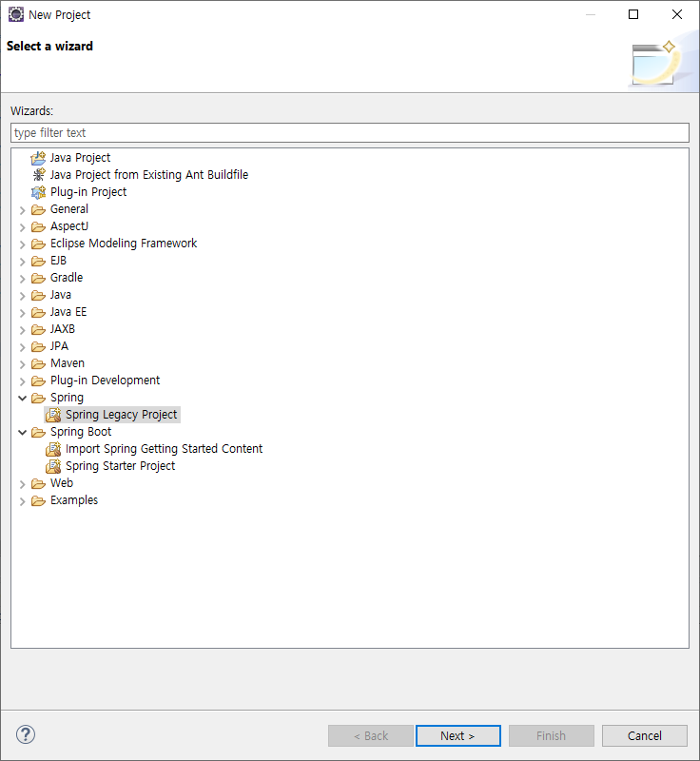Screen dimensions: 700x761
Task: Click the Examples folder icon
Action: pyautogui.click(x=38, y=501)
